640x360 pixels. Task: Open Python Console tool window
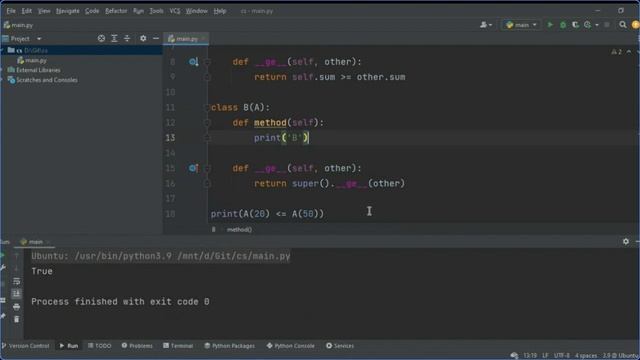(x=291, y=346)
